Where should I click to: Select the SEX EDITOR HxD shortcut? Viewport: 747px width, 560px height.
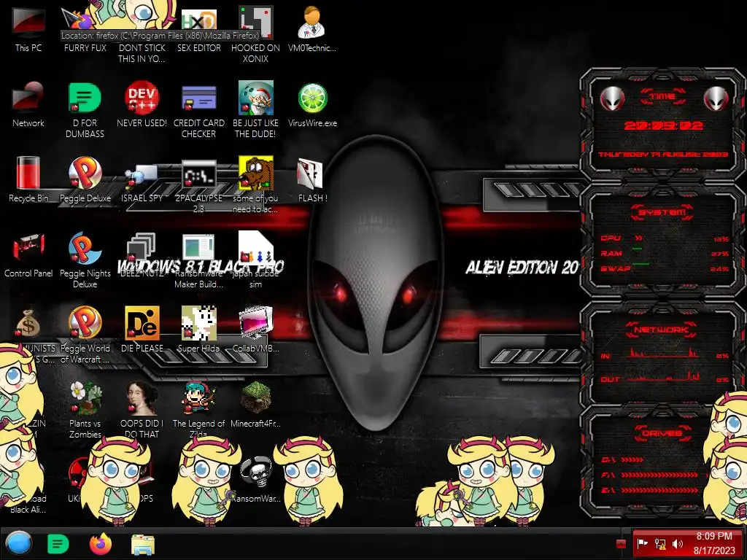(198, 29)
